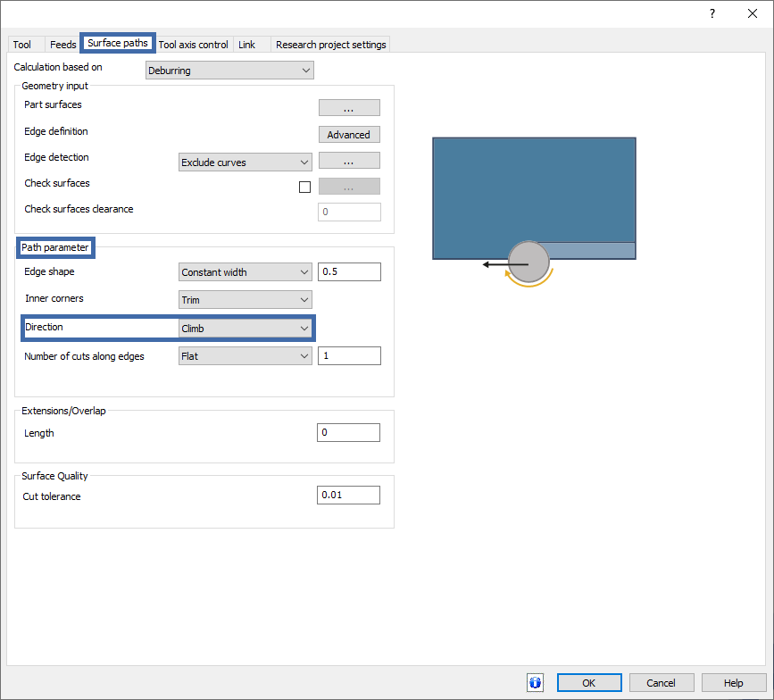Click the Part surfaces browse button
Screen dimensions: 774x700
click(349, 108)
